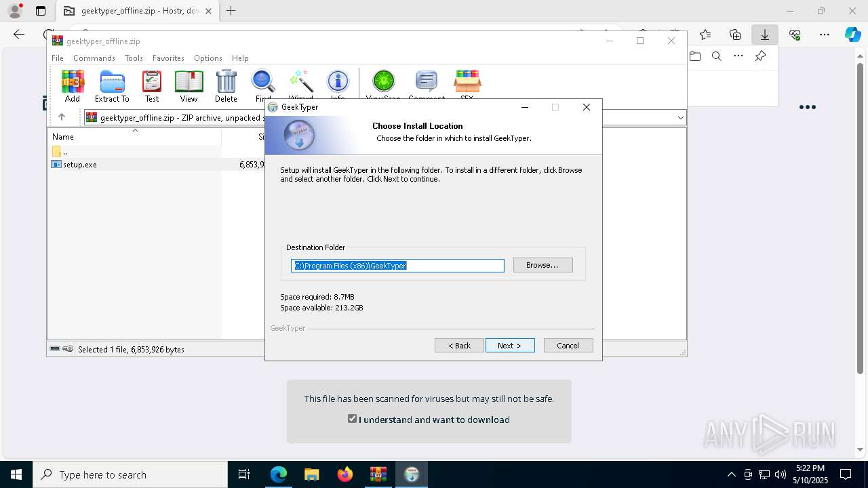Click the Find magnifier icon in WinRAR
Viewport: 868px width, 488px height.
click(x=263, y=86)
